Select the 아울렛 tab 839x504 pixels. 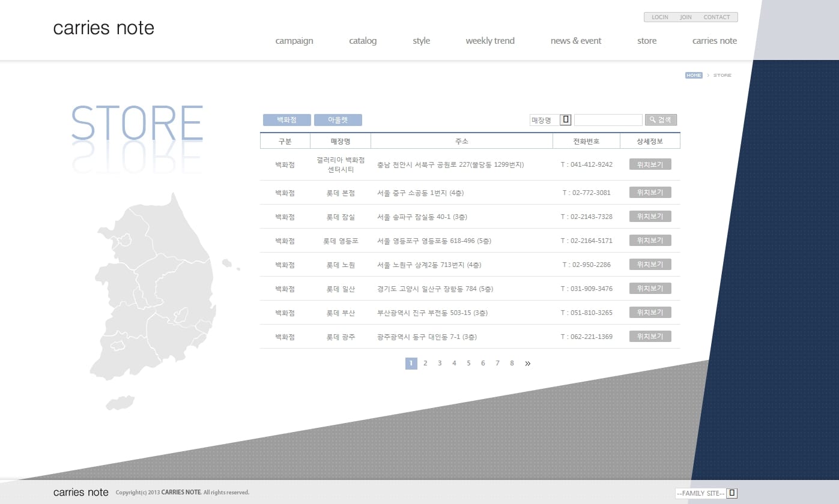(338, 120)
